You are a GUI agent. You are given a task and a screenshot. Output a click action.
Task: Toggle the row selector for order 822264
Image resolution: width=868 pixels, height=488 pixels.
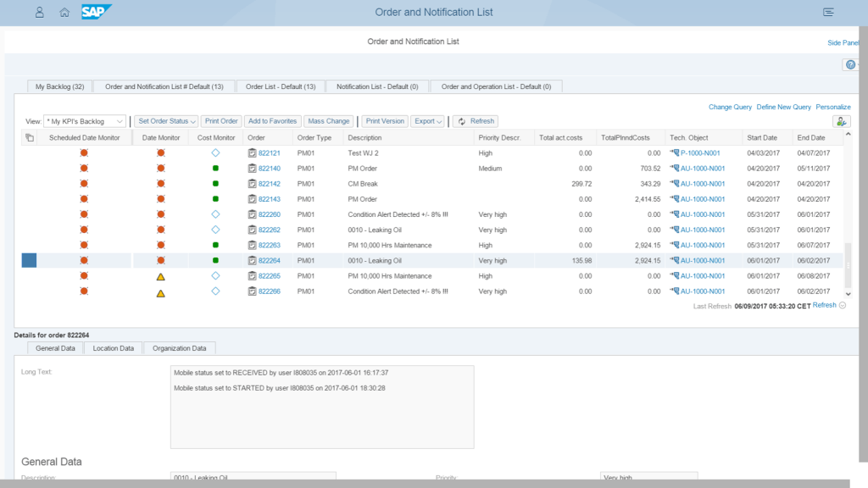click(x=30, y=260)
